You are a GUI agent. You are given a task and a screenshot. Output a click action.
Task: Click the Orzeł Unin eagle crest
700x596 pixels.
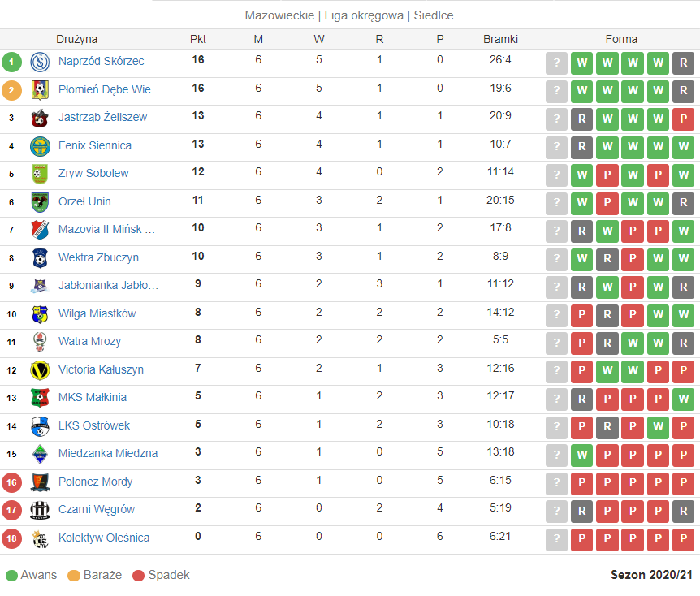(x=40, y=202)
